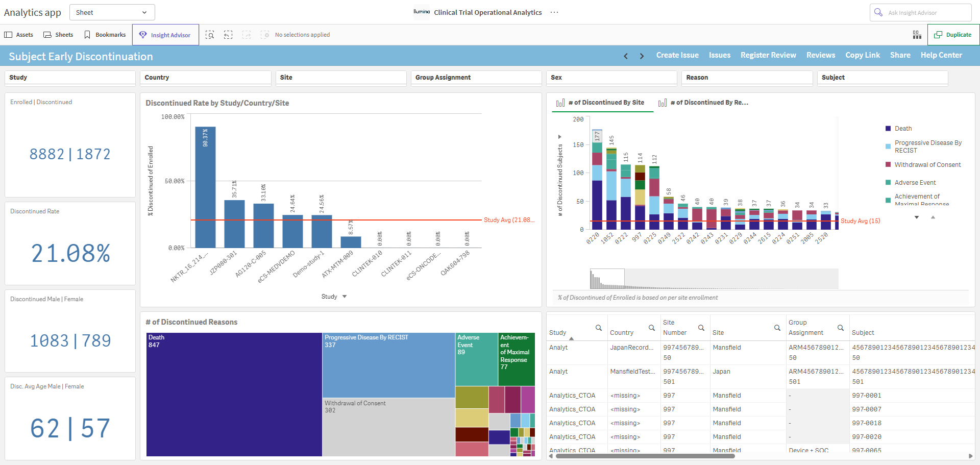Click the lumina logo in the header
980x465 pixels.
(x=422, y=12)
